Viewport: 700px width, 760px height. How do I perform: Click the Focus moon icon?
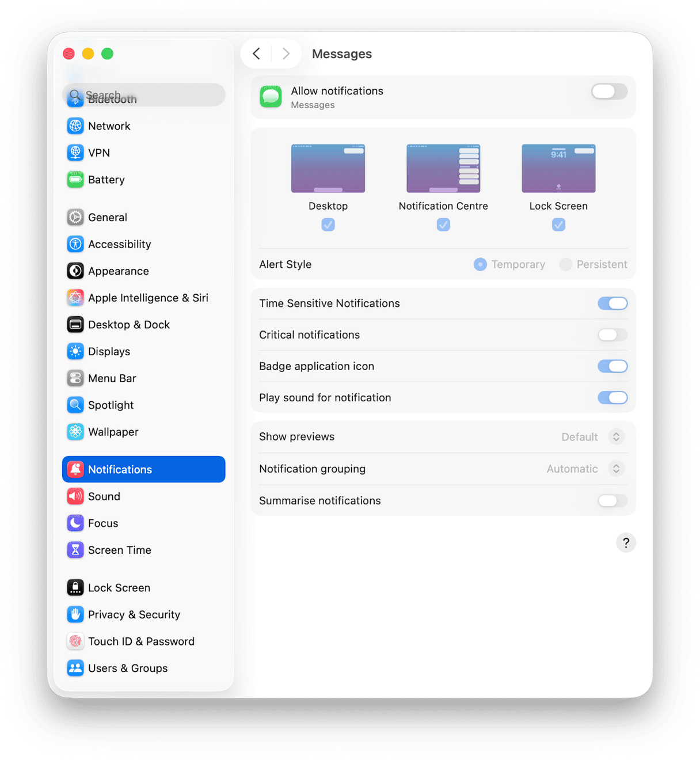click(x=75, y=523)
